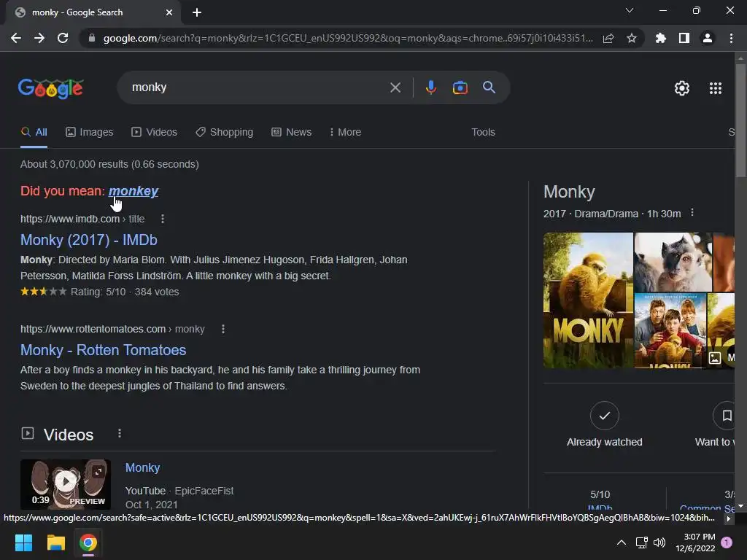Image resolution: width=747 pixels, height=560 pixels.
Task: Open the Monky YouTube video title link
Action: [142, 467]
